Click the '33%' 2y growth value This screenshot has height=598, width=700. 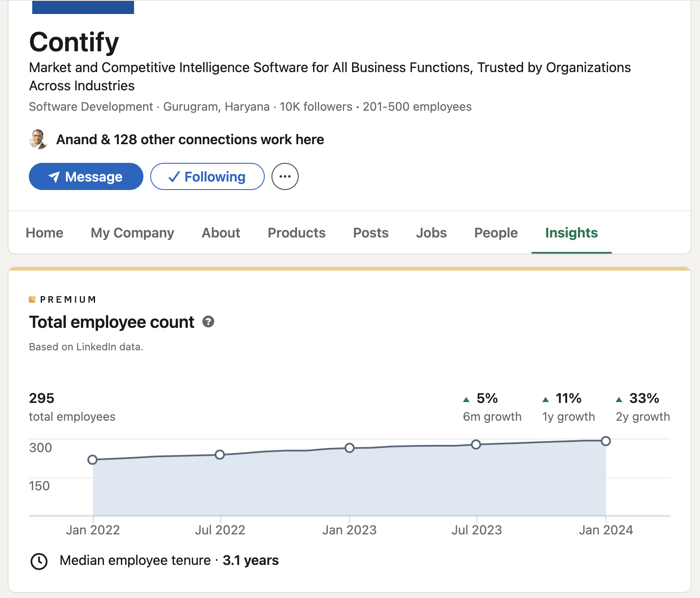tap(644, 398)
